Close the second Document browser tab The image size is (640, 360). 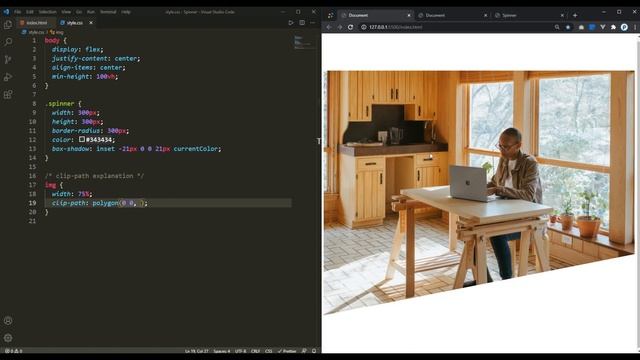[485, 15]
